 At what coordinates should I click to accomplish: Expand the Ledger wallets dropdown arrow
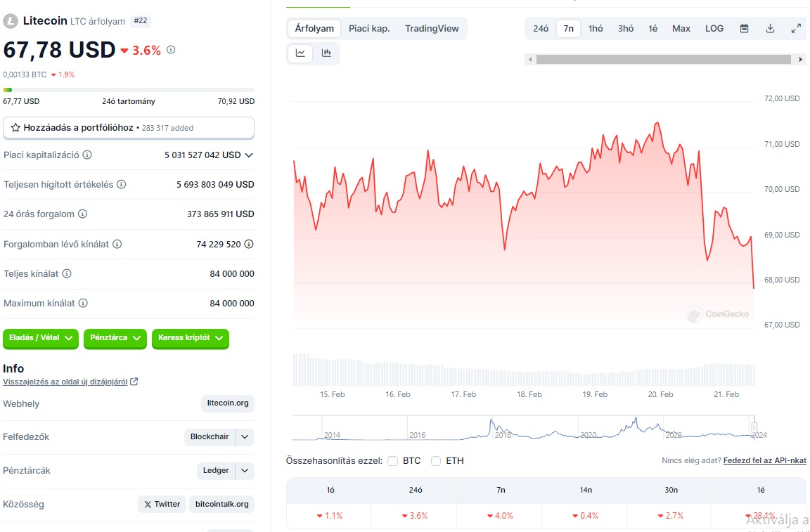pos(245,471)
